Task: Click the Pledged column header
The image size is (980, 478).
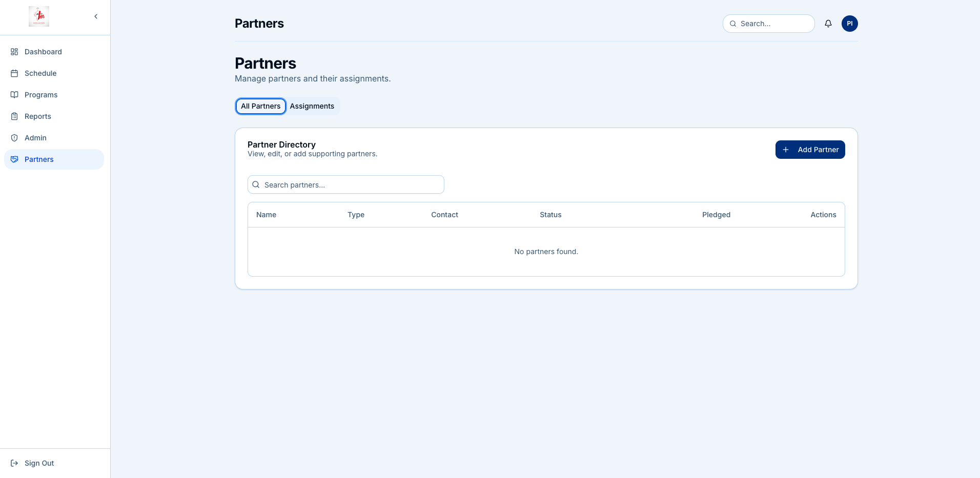Action: [x=716, y=215]
